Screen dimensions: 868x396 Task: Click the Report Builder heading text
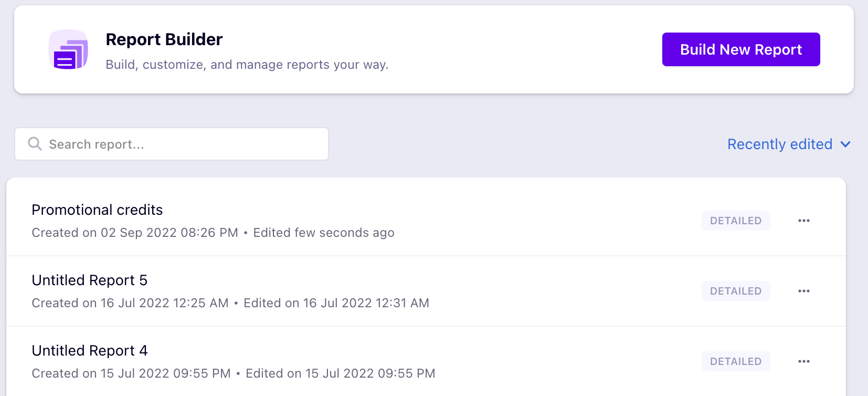pos(164,39)
